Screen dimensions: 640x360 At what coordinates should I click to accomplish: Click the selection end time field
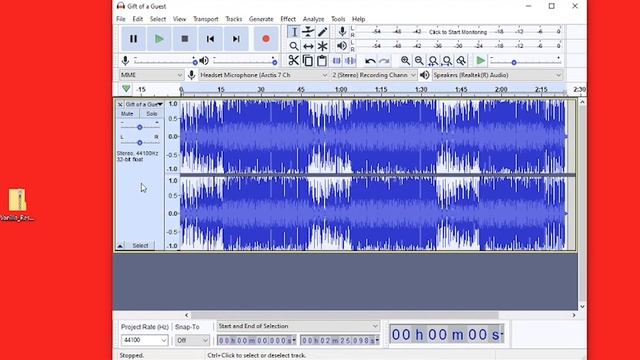point(340,340)
